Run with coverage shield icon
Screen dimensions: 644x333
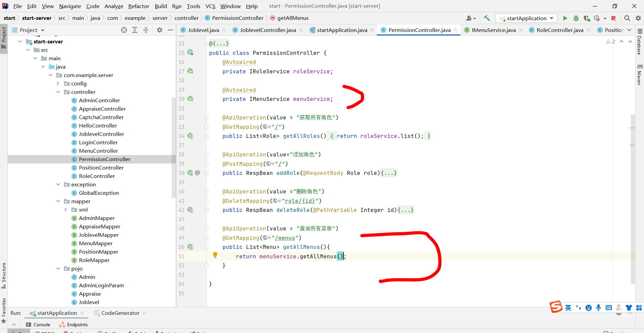coord(587,18)
